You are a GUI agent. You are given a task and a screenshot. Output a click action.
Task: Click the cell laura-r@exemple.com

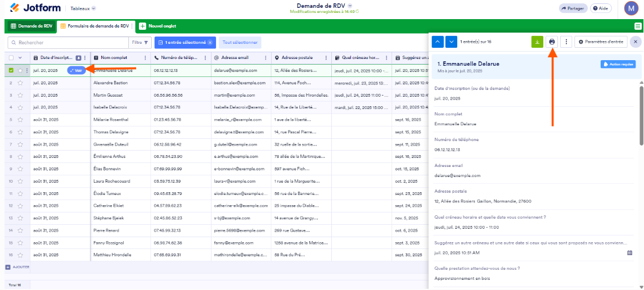pos(241,182)
